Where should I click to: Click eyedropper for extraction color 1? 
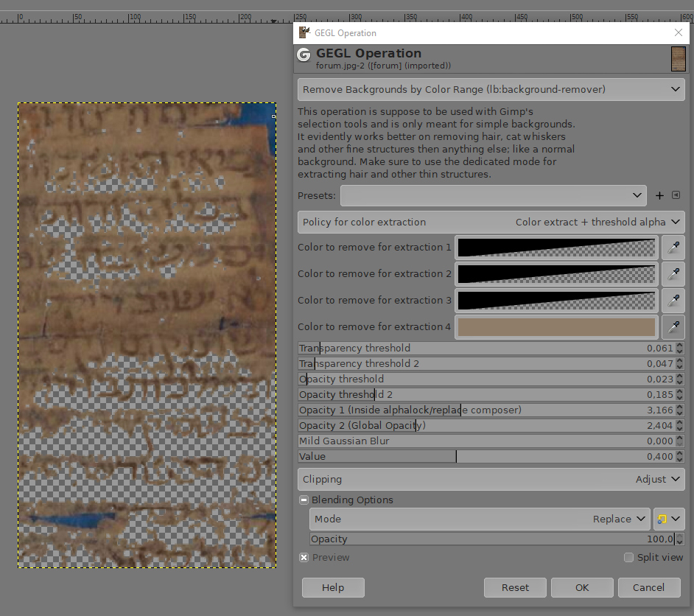pyautogui.click(x=673, y=248)
